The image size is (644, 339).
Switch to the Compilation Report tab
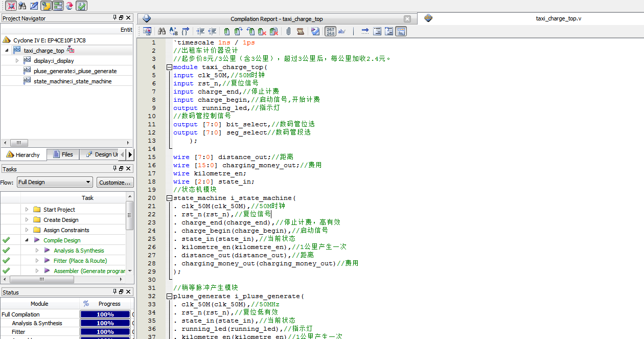tap(276, 19)
